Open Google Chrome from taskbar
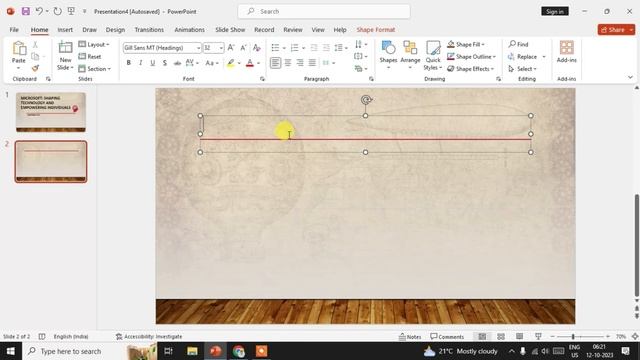The image size is (640, 360). coord(239,351)
